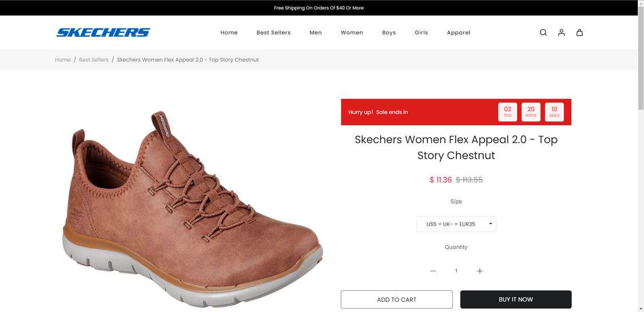Image resolution: width=644 pixels, height=312 pixels.
Task: Open the Best Sellers menu item
Action: 273,33
